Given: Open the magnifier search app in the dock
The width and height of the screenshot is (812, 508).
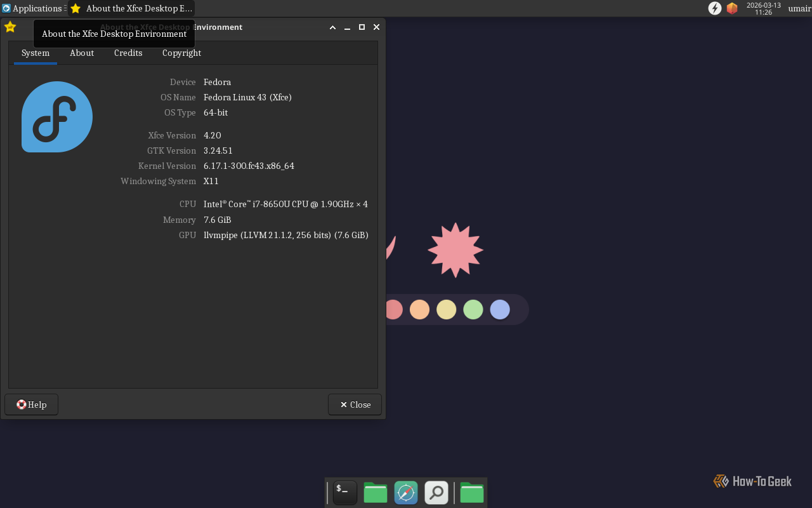Looking at the screenshot, I should tap(436, 493).
